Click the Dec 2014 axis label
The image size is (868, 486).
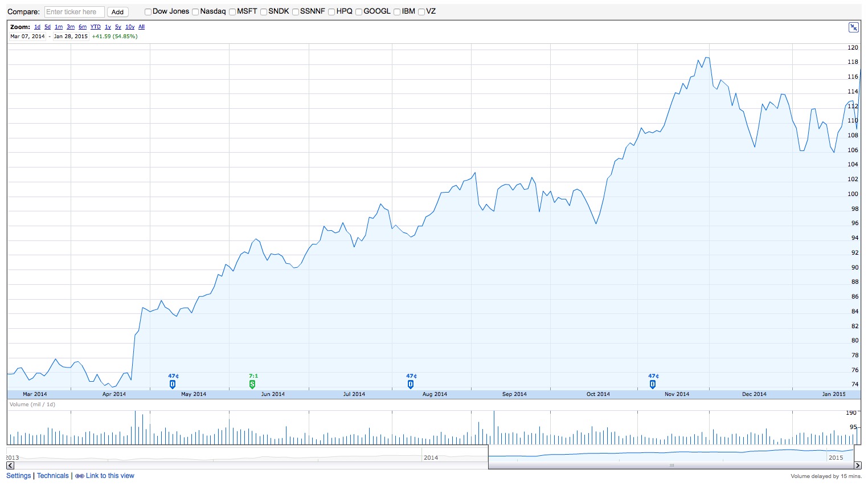tap(754, 394)
